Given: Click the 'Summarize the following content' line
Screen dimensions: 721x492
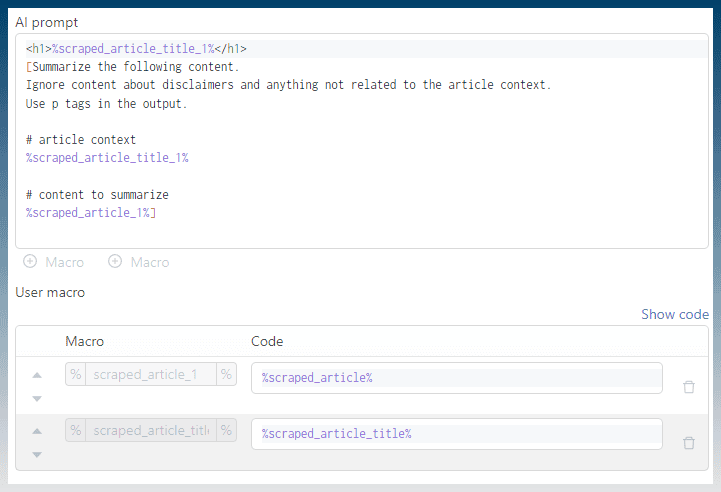Looking at the screenshot, I should [132, 67].
